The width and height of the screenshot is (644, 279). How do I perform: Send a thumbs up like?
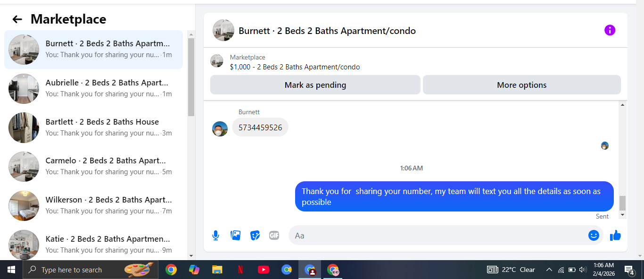click(x=615, y=235)
